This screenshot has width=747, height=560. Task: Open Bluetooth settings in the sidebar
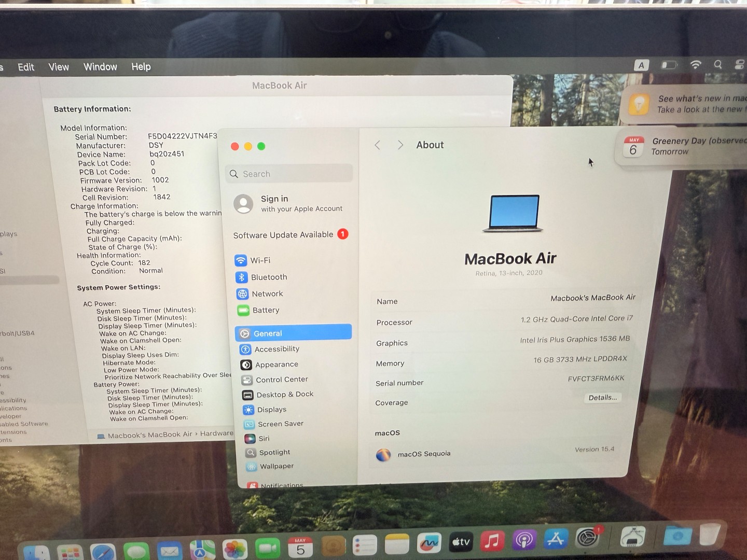261,277
